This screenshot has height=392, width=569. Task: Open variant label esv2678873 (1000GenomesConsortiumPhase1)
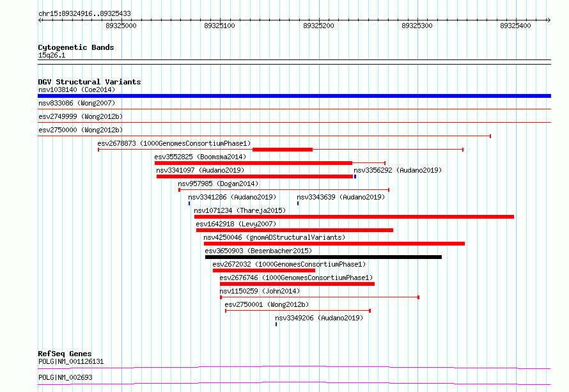[174, 143]
